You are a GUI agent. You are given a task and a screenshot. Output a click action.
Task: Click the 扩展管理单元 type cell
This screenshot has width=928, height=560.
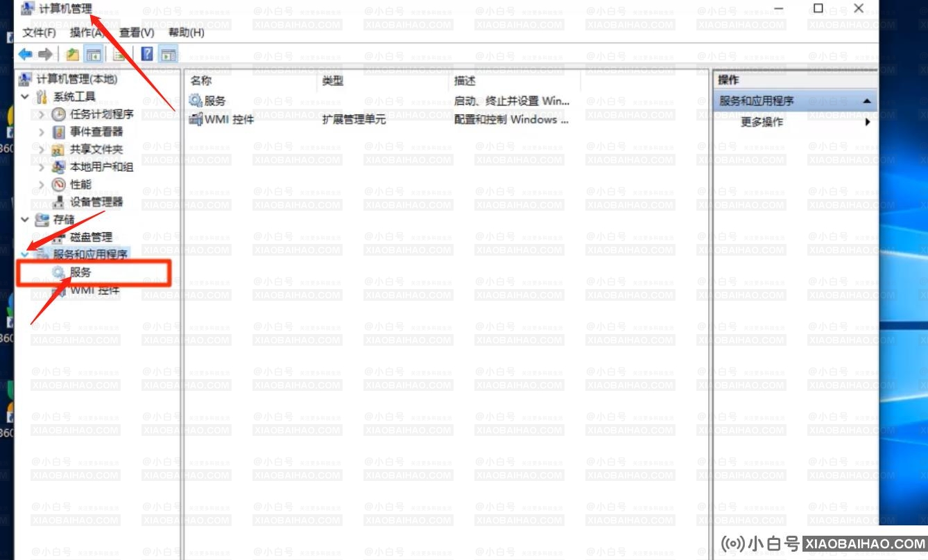pos(354,119)
